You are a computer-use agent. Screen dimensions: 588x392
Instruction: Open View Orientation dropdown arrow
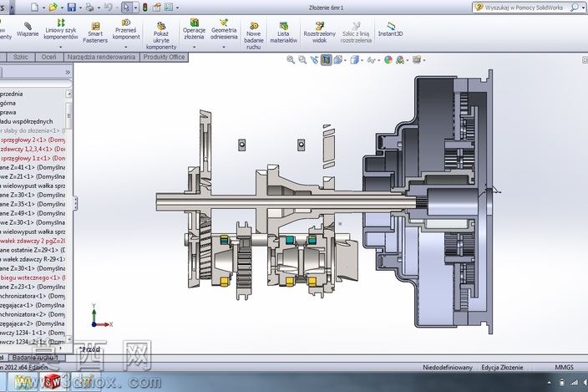345,60
